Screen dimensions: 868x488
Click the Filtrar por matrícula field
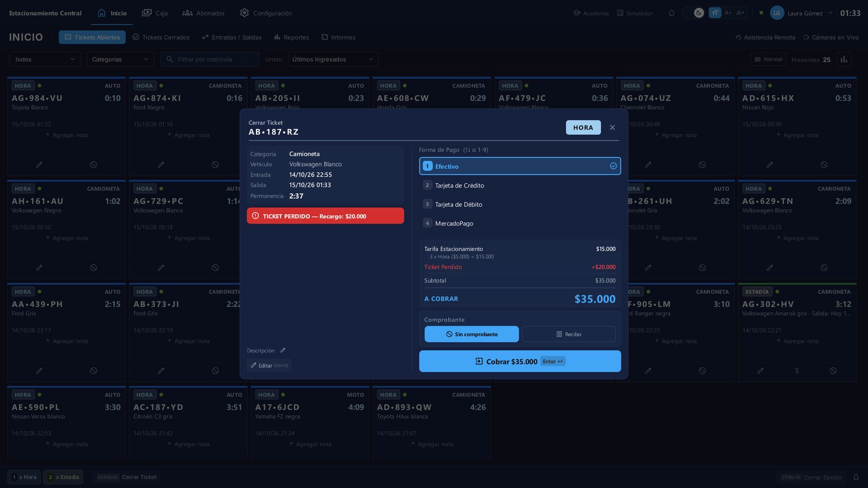point(209,59)
